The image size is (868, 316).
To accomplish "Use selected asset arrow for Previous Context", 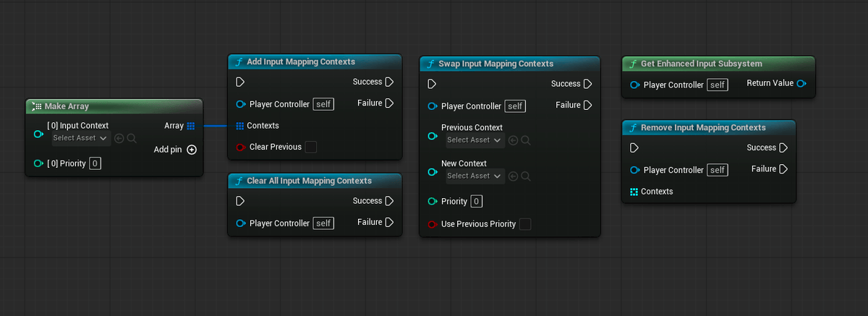I will (x=514, y=140).
